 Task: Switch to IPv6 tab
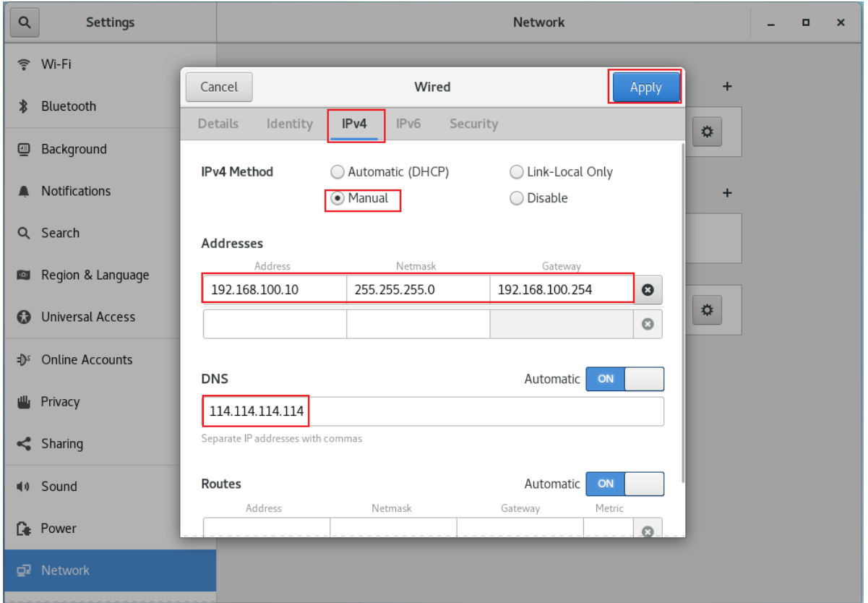408,124
